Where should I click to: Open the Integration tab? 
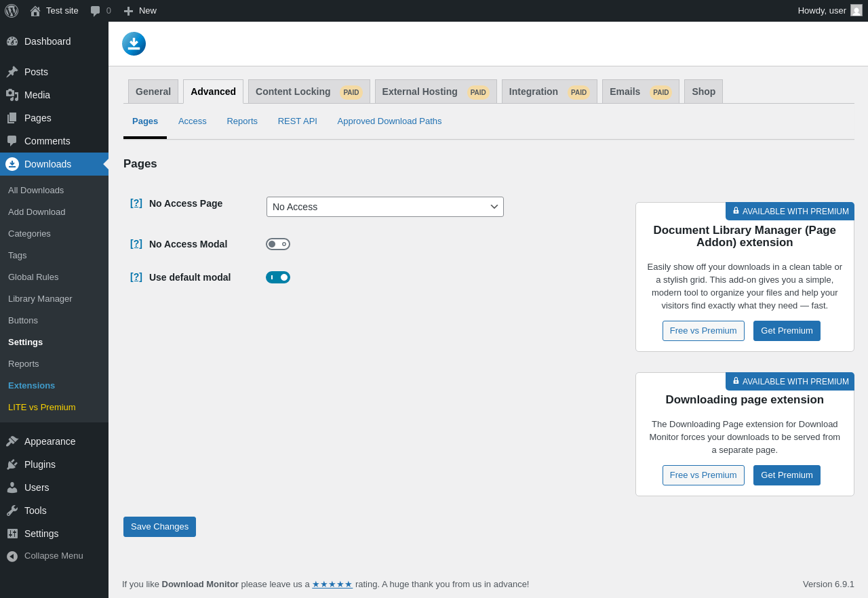tap(549, 92)
